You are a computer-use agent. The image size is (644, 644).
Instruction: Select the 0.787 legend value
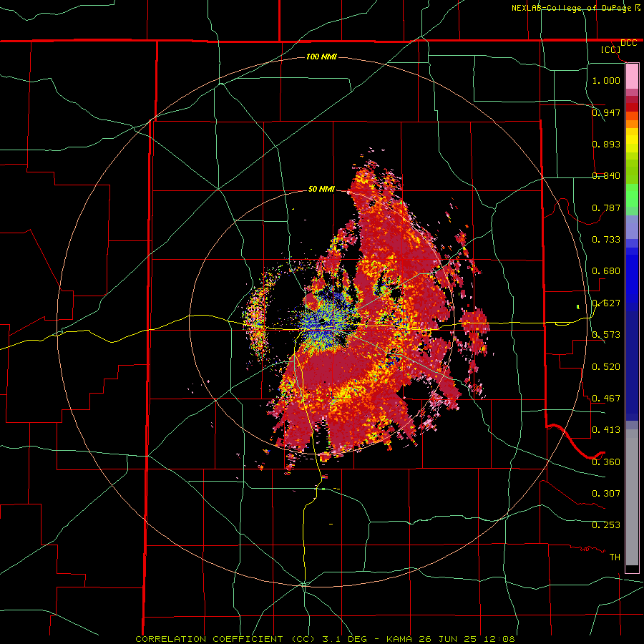pyautogui.click(x=606, y=208)
